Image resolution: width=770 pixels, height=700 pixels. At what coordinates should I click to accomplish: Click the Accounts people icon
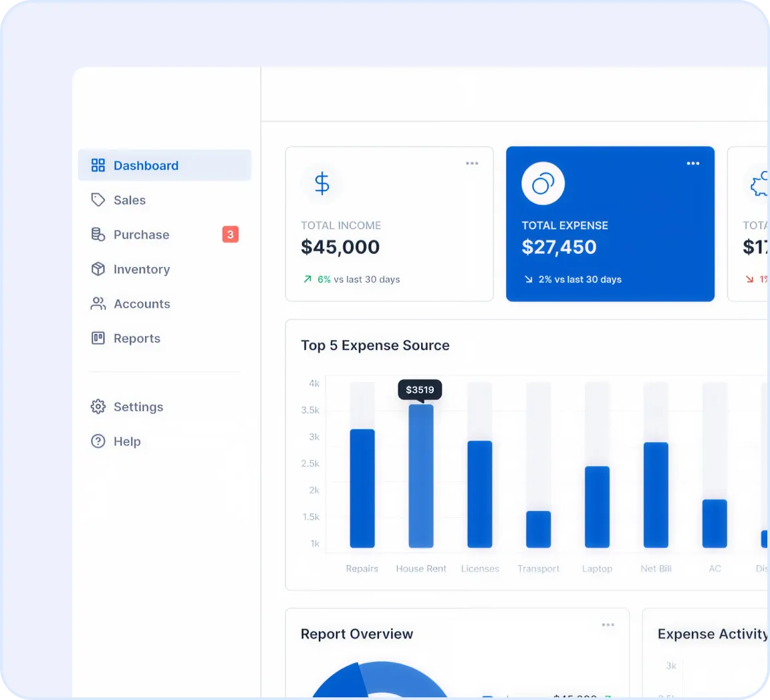[x=98, y=304]
